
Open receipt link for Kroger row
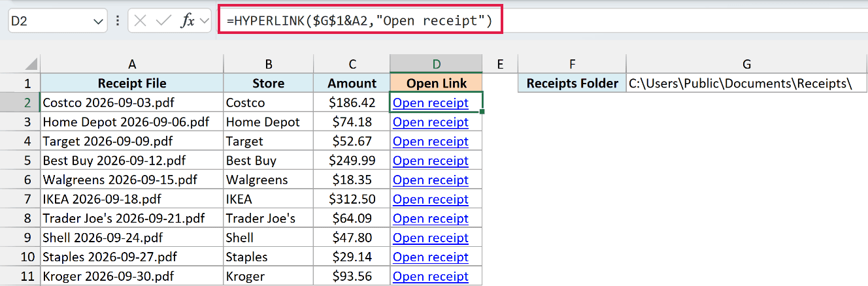pos(431,276)
